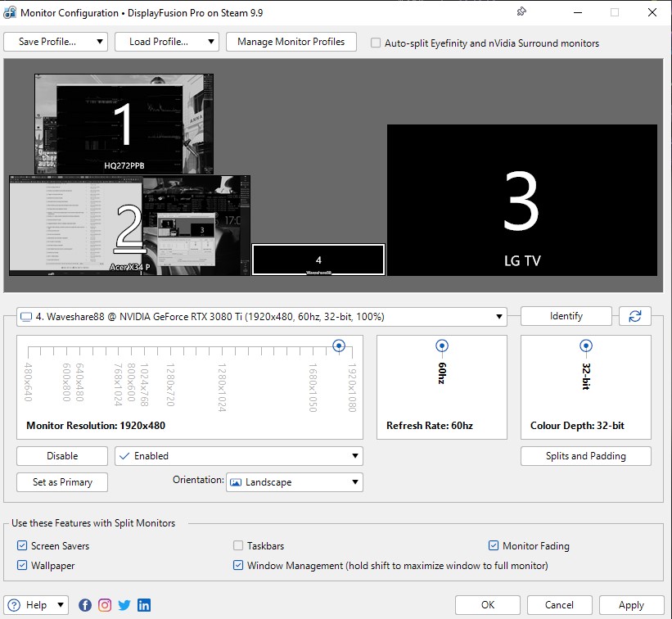The image size is (672, 619).
Task: Click the Splits and Padding button
Action: click(585, 456)
